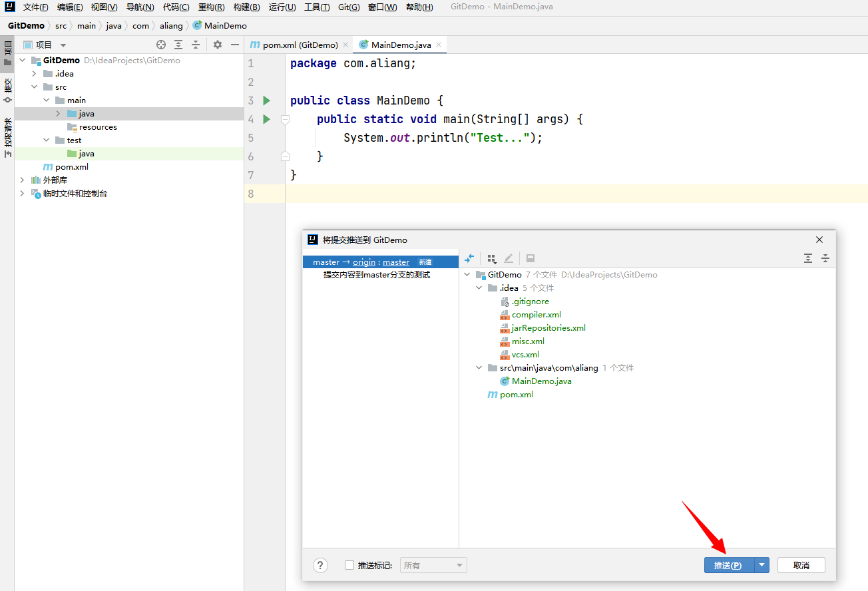The image size is (868, 591).
Task: Open the 代码(C) menu
Action: click(176, 7)
